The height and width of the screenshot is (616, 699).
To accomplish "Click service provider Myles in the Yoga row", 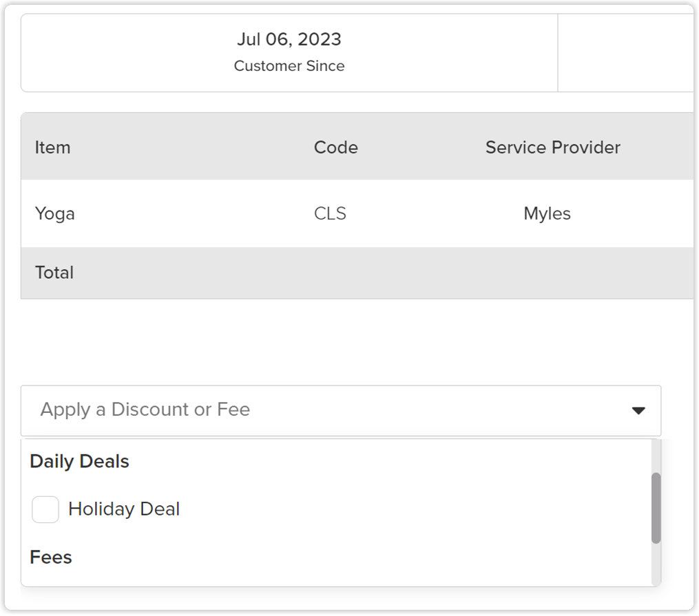I will [x=547, y=213].
